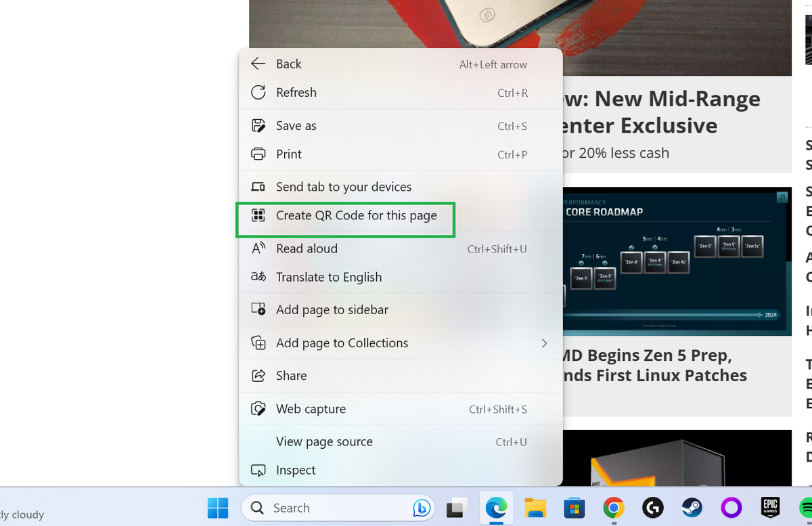The height and width of the screenshot is (526, 812).
Task: Launch Google Chrome from the taskbar
Action: 613,508
